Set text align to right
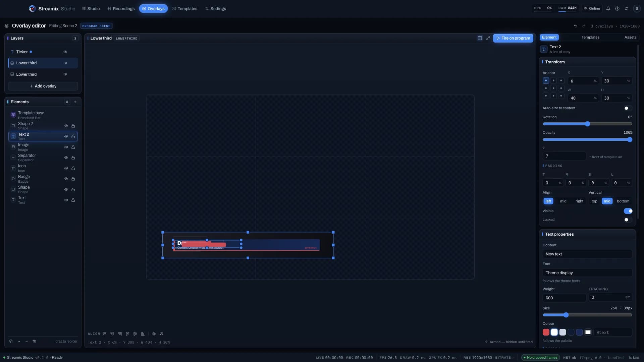 coord(579,201)
